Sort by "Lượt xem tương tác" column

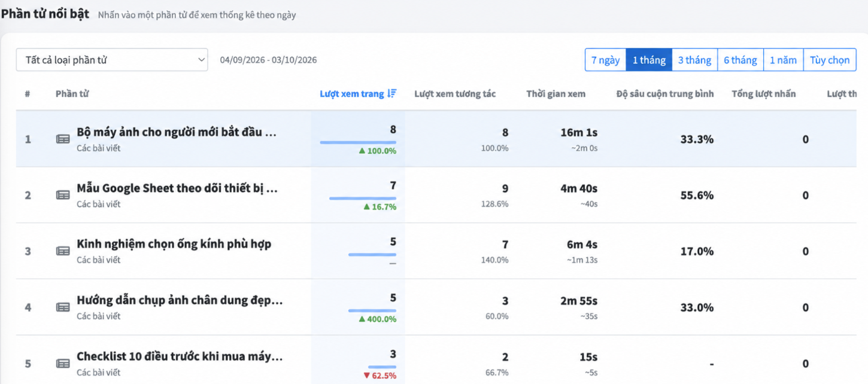(455, 94)
